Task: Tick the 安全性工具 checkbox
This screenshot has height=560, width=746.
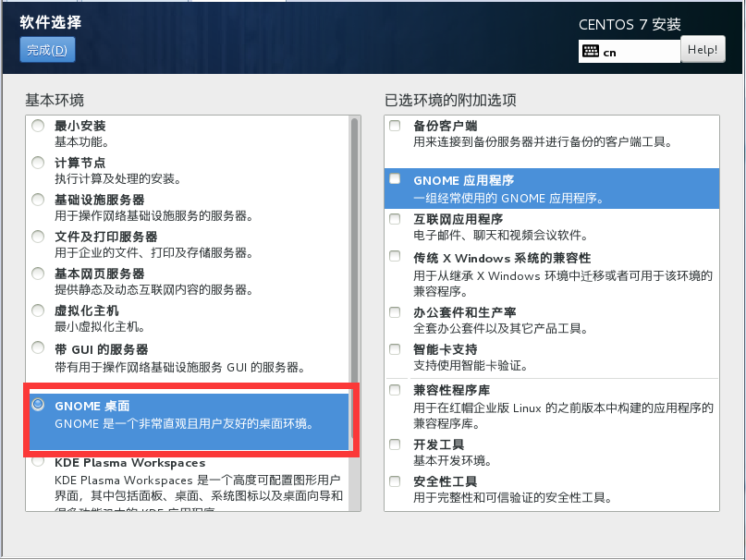Action: (x=395, y=481)
